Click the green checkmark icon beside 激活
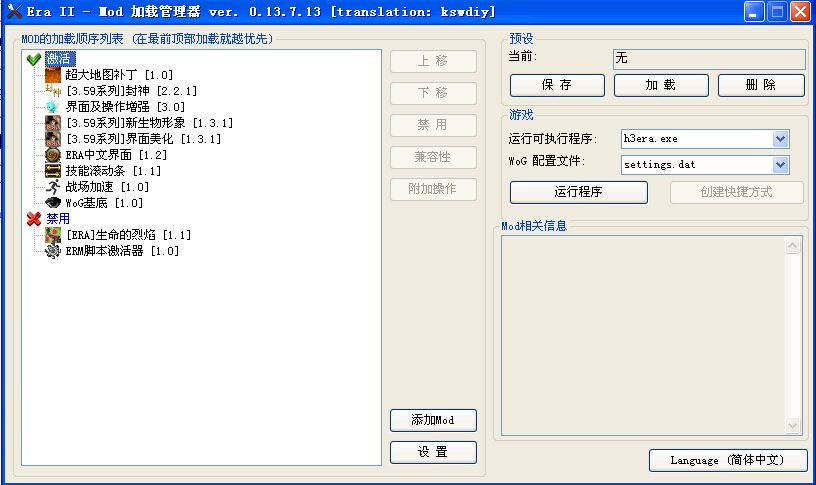This screenshot has height=485, width=816. [34, 59]
